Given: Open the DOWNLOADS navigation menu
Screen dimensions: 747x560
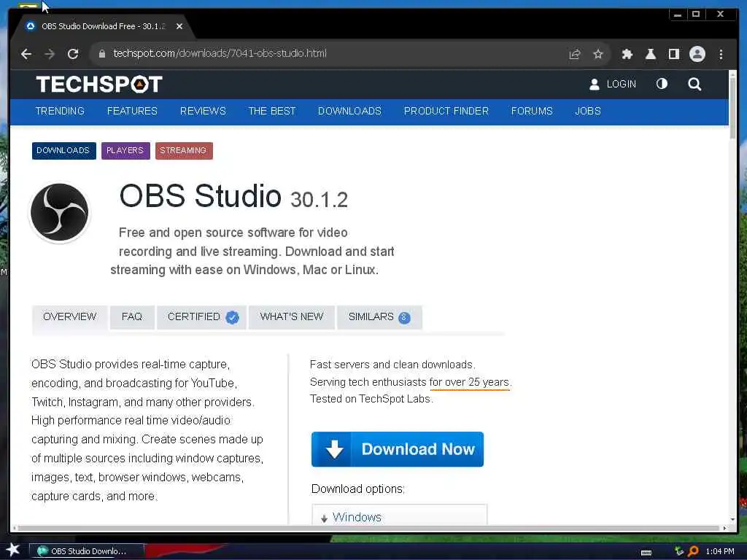Looking at the screenshot, I should (x=349, y=111).
